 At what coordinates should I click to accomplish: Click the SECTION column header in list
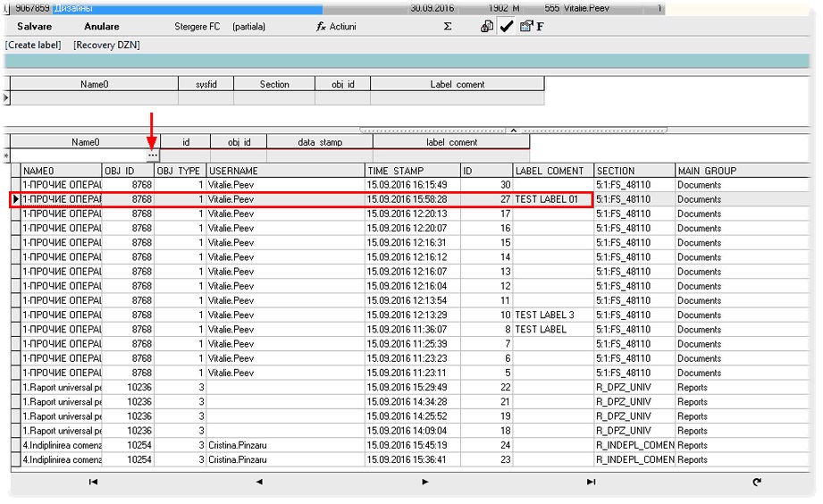pos(634,171)
